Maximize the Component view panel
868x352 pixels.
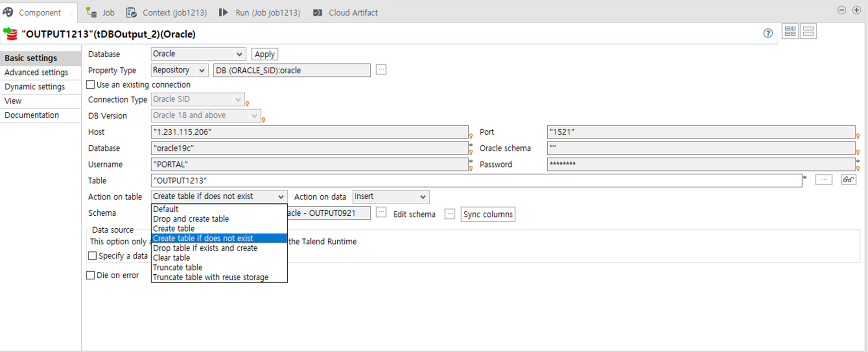(x=856, y=10)
